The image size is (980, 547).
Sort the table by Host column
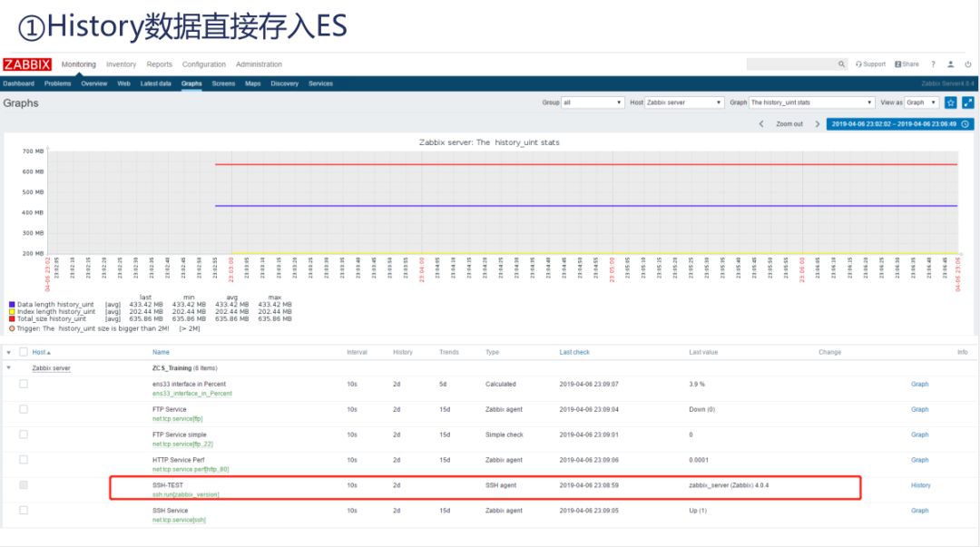[41, 353]
